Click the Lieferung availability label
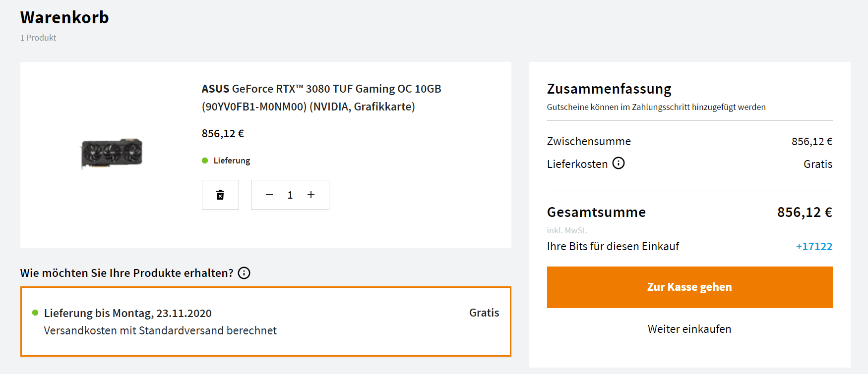 232,160
